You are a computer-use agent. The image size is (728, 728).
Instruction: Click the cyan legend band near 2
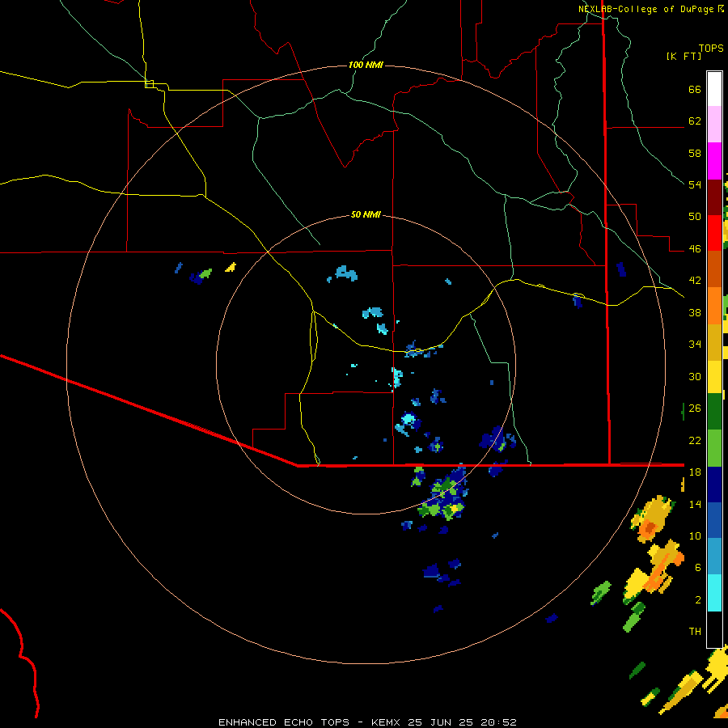tap(714, 593)
